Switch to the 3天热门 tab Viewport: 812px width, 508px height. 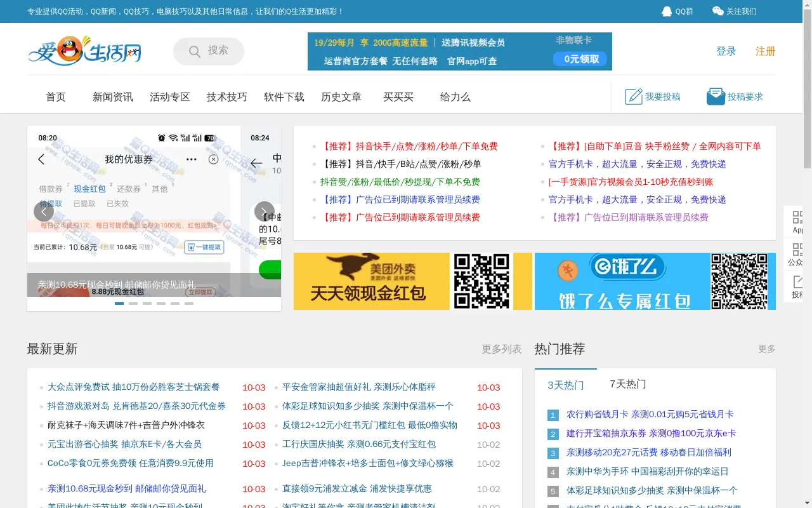566,385
